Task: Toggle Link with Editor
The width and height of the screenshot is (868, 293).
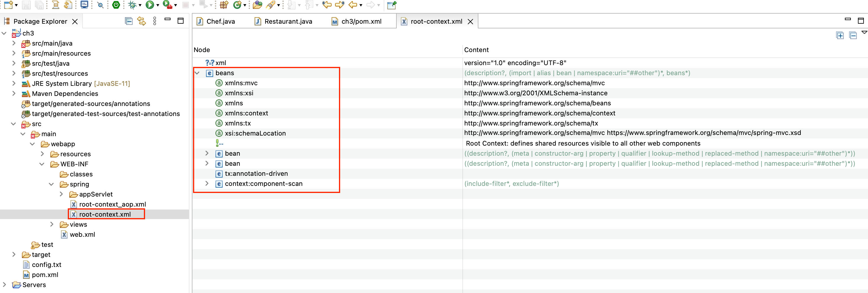Action: tap(142, 21)
